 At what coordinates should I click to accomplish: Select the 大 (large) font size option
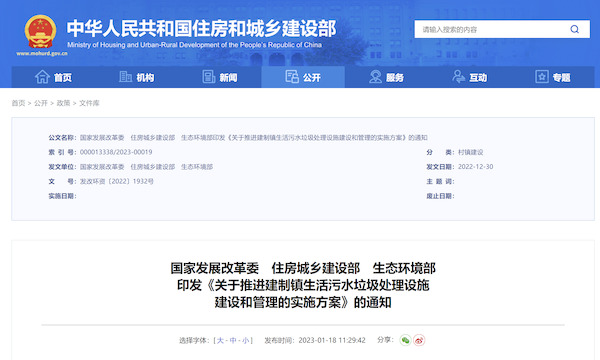[220, 340]
